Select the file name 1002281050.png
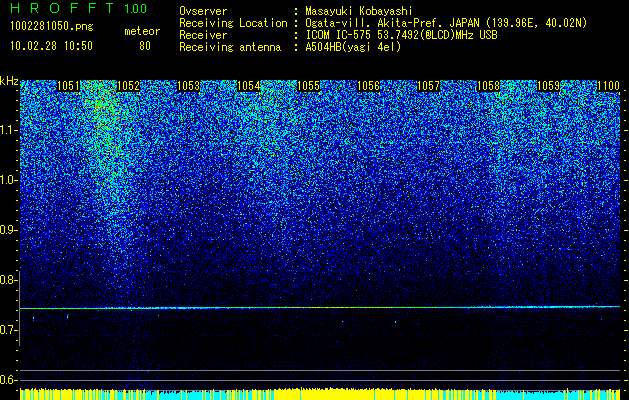 pos(52,26)
